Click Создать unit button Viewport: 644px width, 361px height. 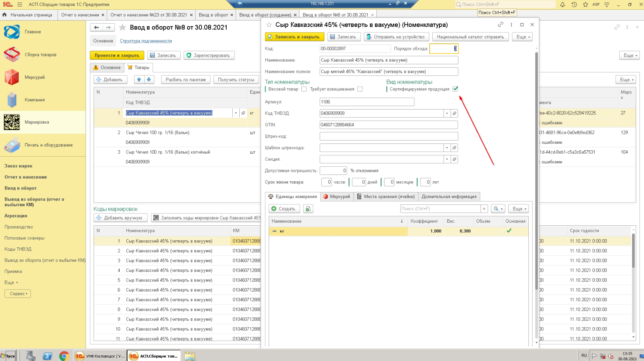point(283,209)
